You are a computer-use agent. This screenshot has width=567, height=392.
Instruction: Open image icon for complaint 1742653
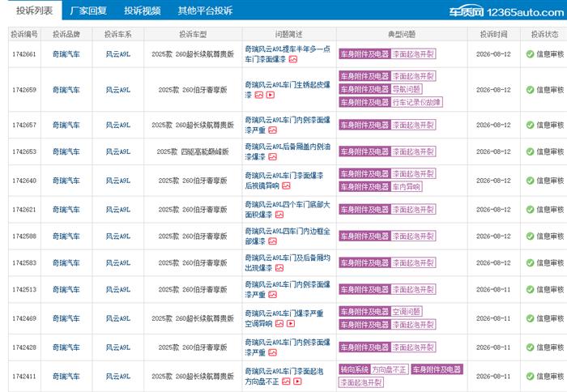coord(273,156)
